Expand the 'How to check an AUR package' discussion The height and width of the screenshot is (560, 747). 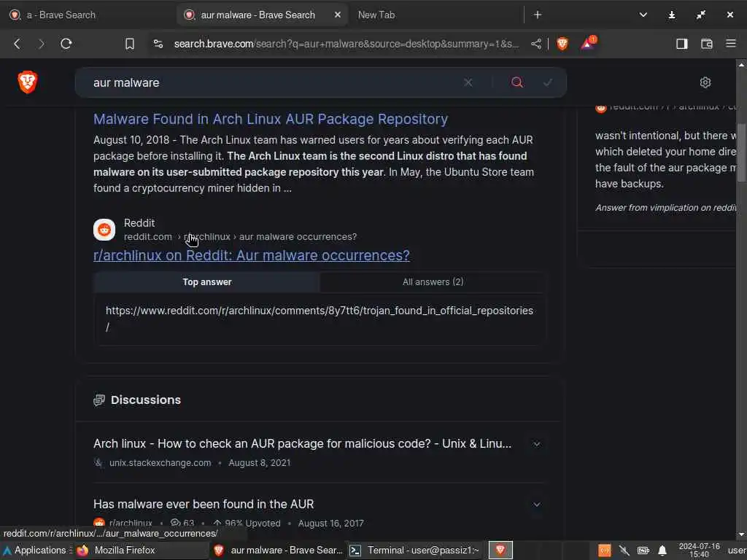536,444
